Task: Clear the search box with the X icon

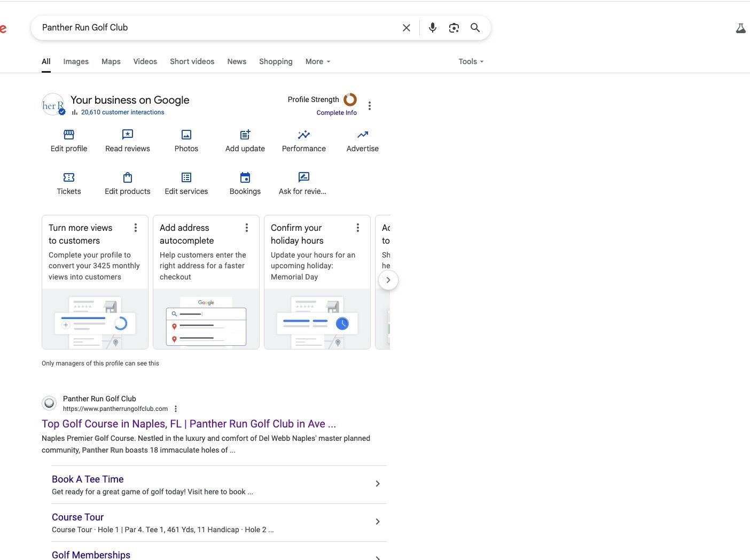Action: coord(407,28)
